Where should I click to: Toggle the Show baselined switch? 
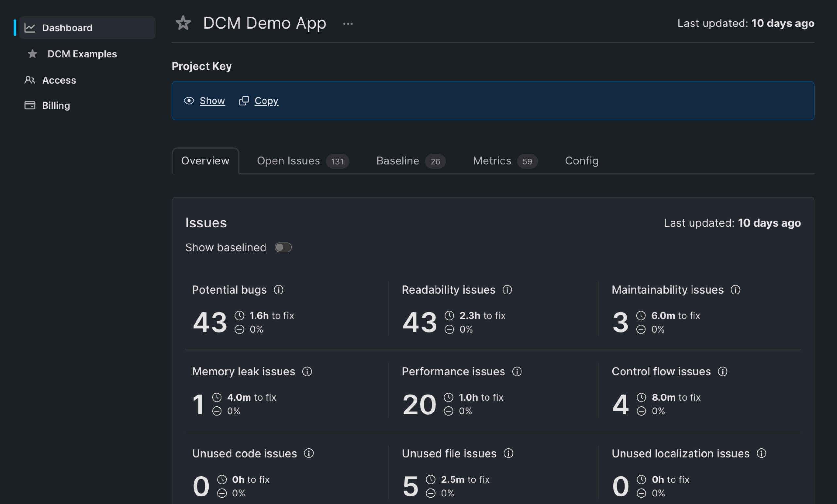283,247
